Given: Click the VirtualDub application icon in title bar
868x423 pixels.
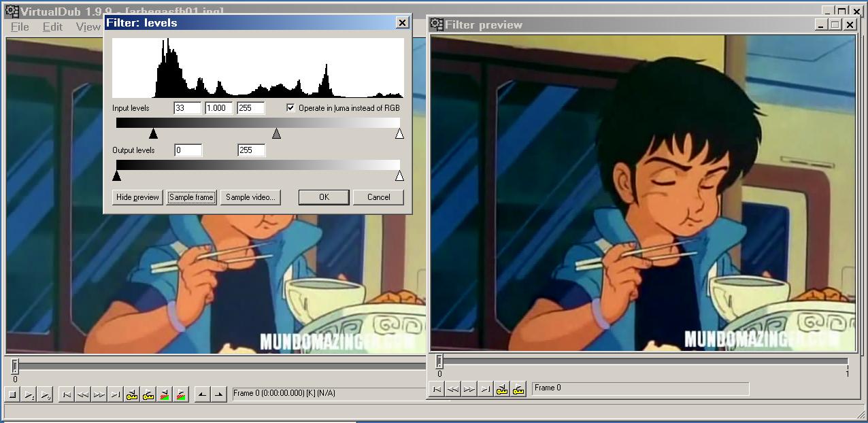Looking at the screenshot, I should pyautogui.click(x=12, y=12).
